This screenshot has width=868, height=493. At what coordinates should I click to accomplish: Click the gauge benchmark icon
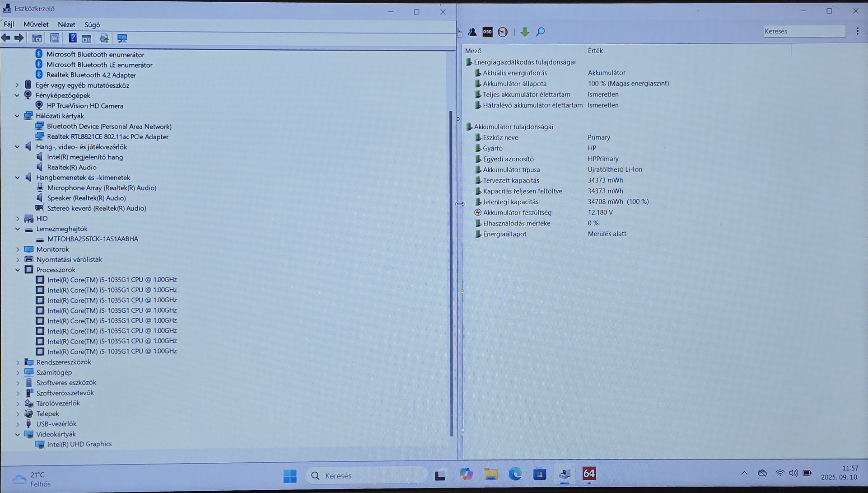(503, 32)
